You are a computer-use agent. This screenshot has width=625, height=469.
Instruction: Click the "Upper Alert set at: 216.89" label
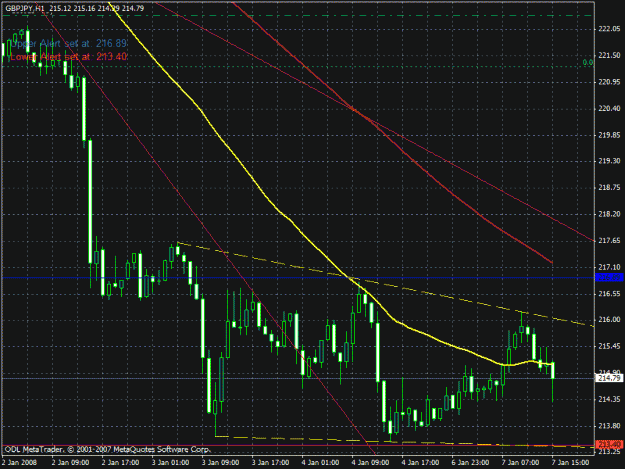tap(69, 43)
